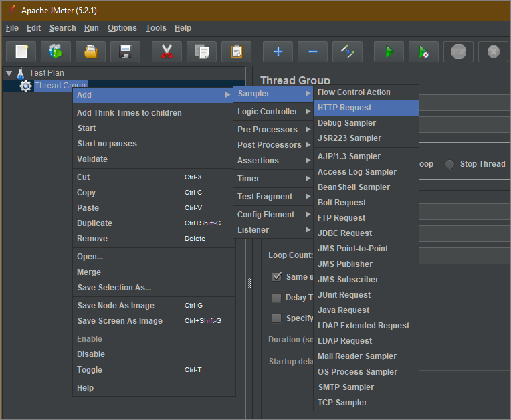The width and height of the screenshot is (511, 420).
Task: Click the Thread Group gear icon
Action: (25, 86)
